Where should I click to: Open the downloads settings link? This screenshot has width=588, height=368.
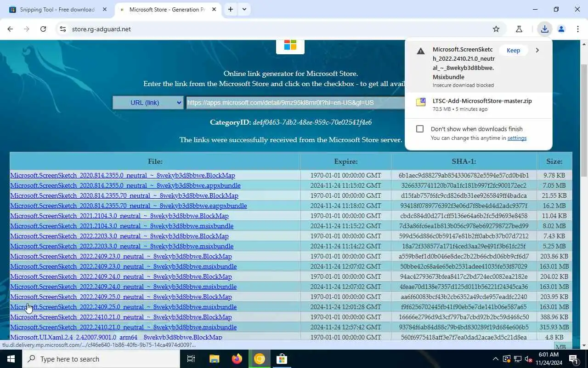tap(517, 138)
